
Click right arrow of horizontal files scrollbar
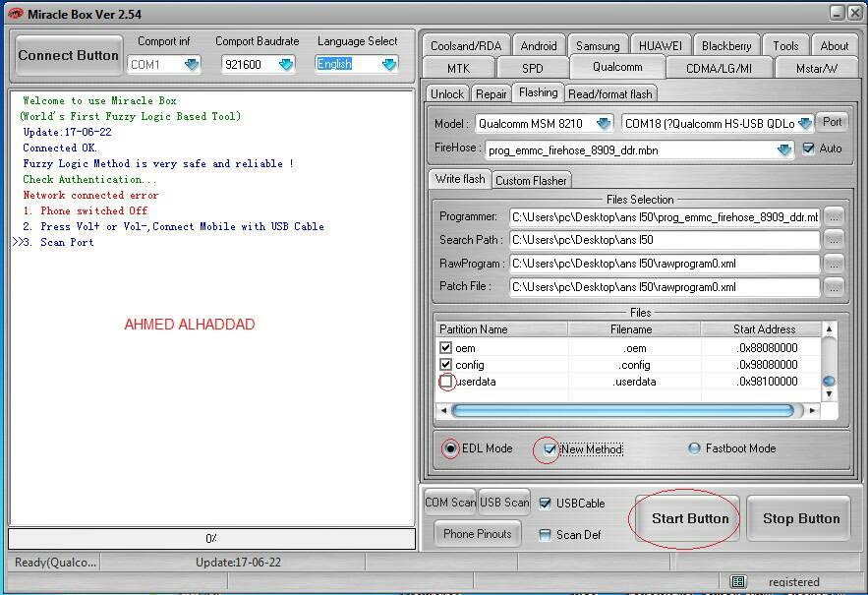(812, 410)
